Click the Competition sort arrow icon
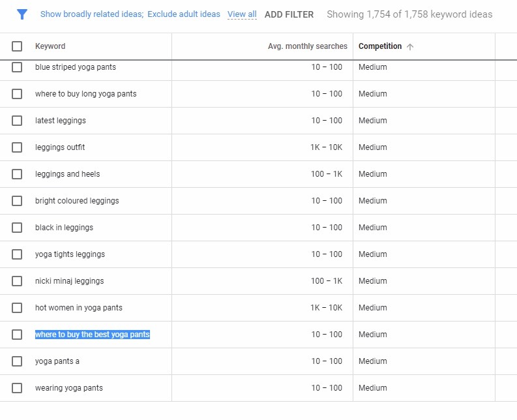Image resolution: width=517 pixels, height=420 pixels. [x=410, y=46]
